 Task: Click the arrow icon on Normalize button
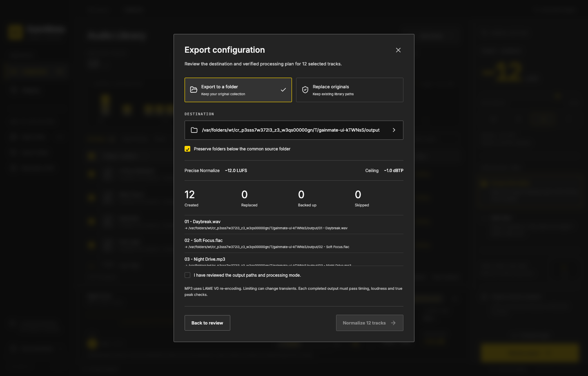(393, 323)
